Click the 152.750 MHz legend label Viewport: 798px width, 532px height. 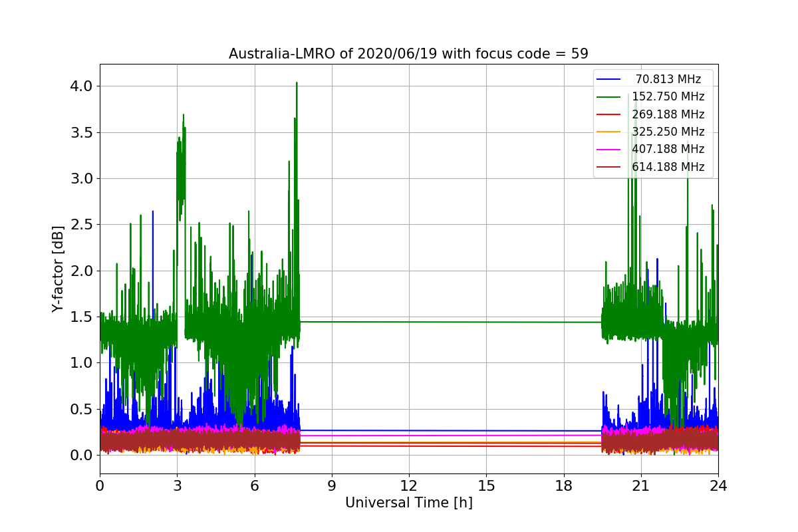(668, 97)
